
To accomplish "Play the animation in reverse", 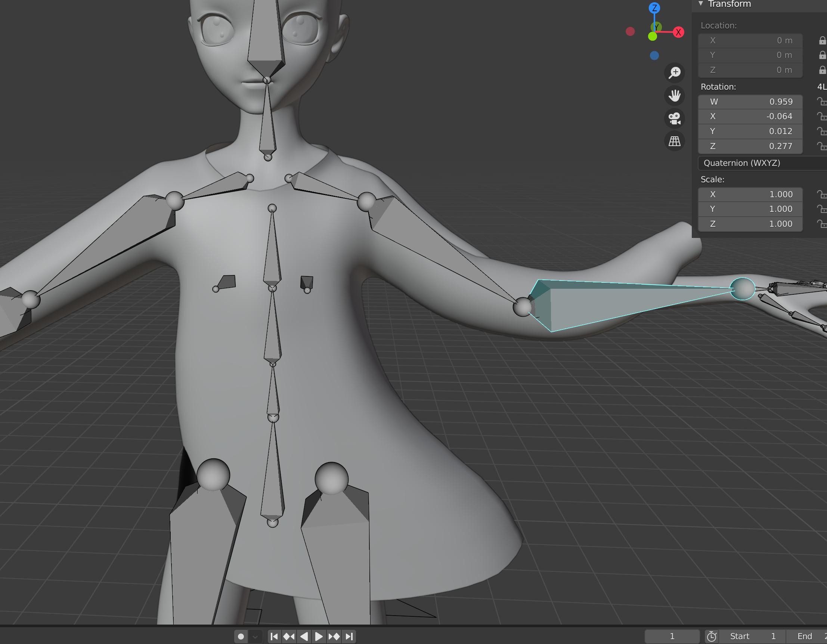I will click(x=304, y=637).
